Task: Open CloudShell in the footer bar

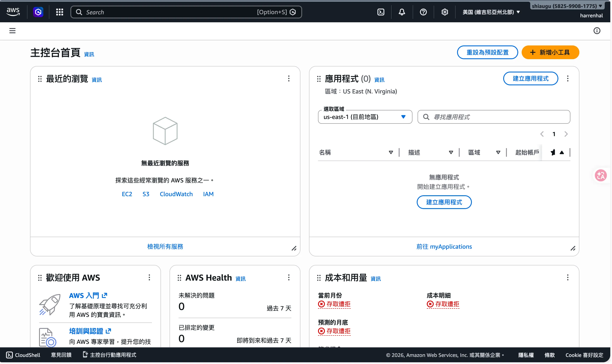Action: click(x=23, y=355)
